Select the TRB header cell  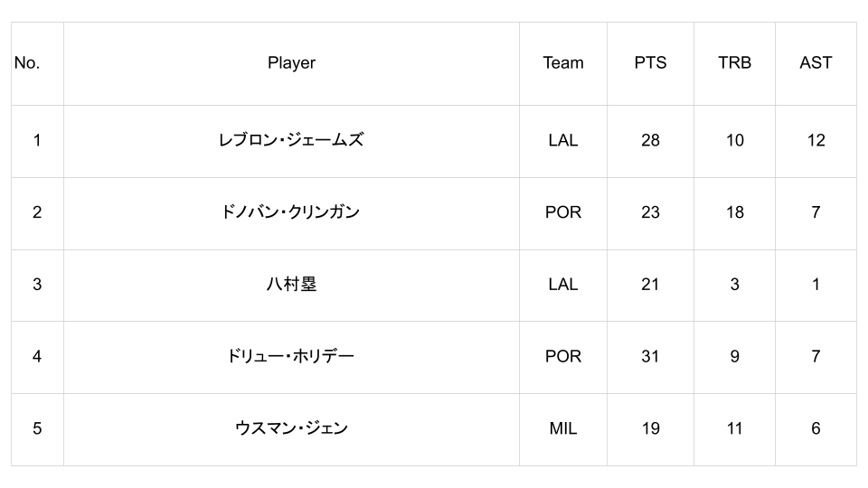[734, 63]
